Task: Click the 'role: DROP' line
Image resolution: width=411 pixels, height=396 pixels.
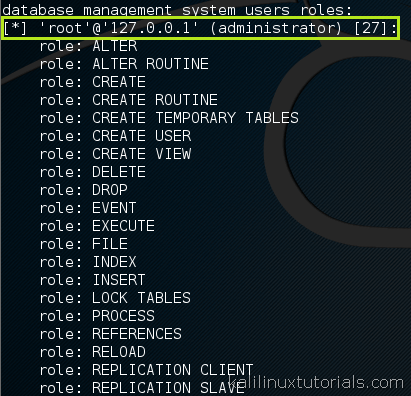Action: pyautogui.click(x=84, y=190)
